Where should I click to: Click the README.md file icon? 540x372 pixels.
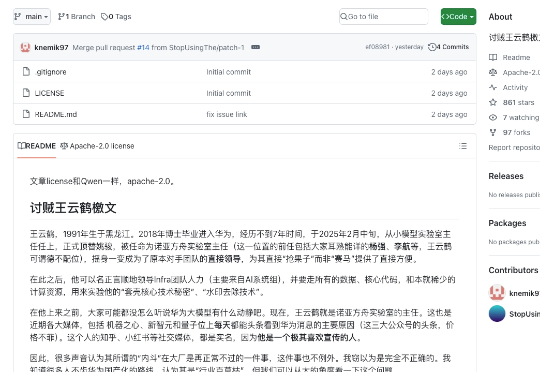[26, 114]
